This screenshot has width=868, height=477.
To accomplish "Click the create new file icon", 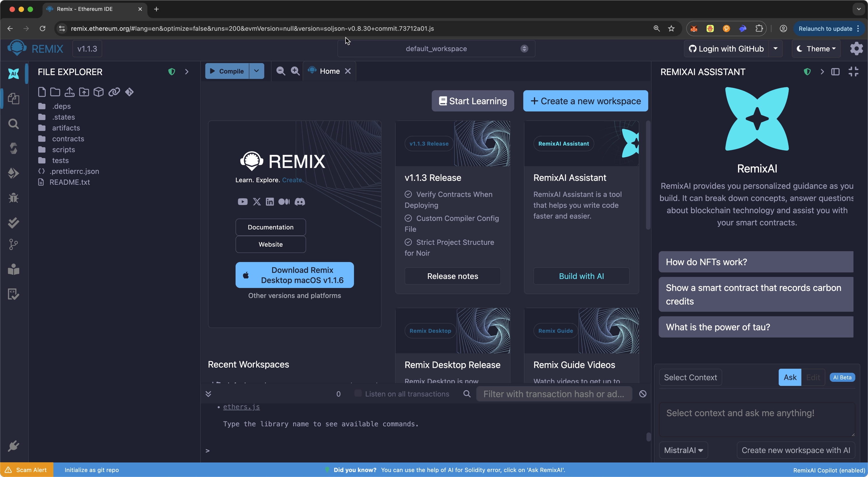I will [42, 92].
